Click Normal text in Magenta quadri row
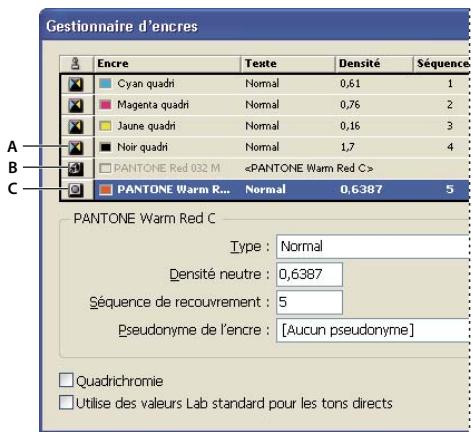Screen dimensions: 473x432 (x=262, y=105)
